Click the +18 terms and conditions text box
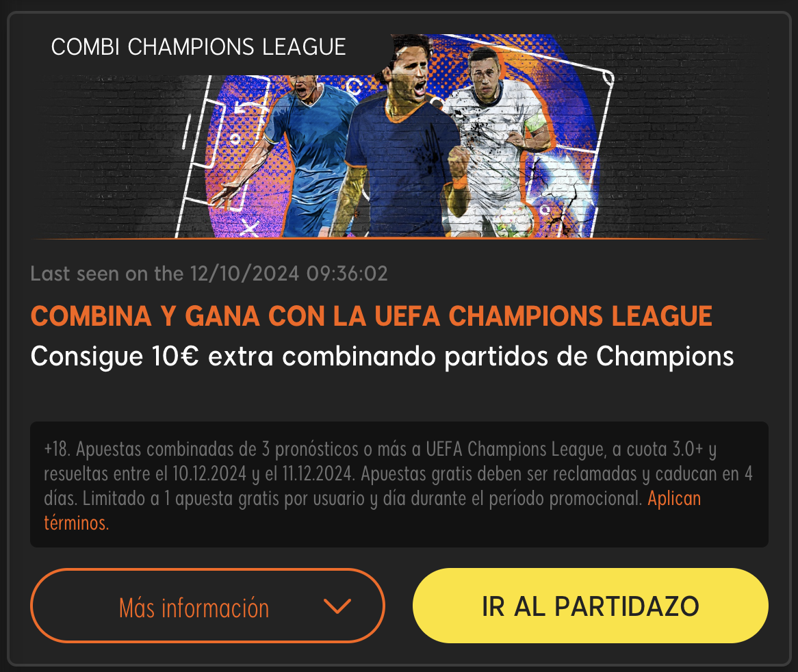 click(399, 484)
